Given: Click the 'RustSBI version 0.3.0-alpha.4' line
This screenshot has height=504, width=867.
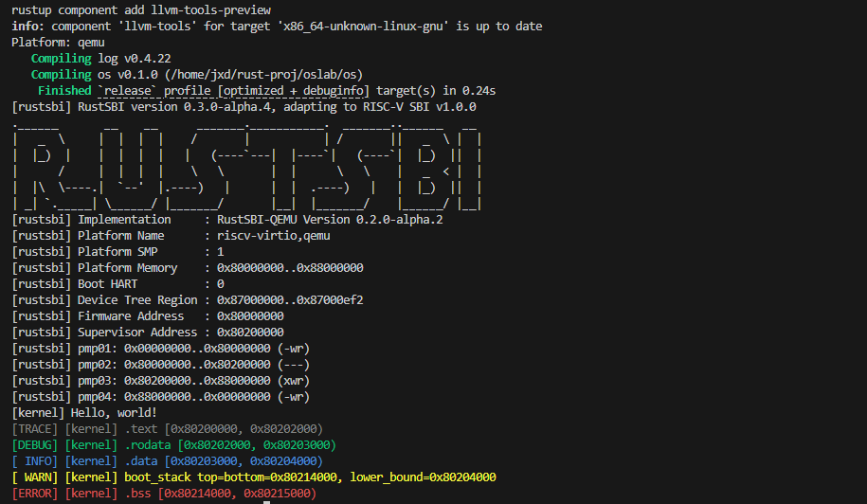Looking at the screenshot, I should pyautogui.click(x=244, y=107).
